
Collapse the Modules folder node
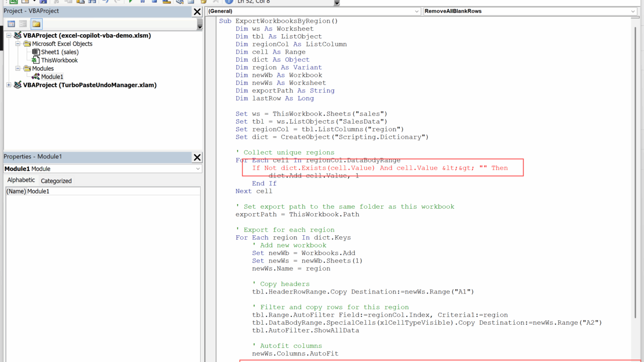coord(18,68)
